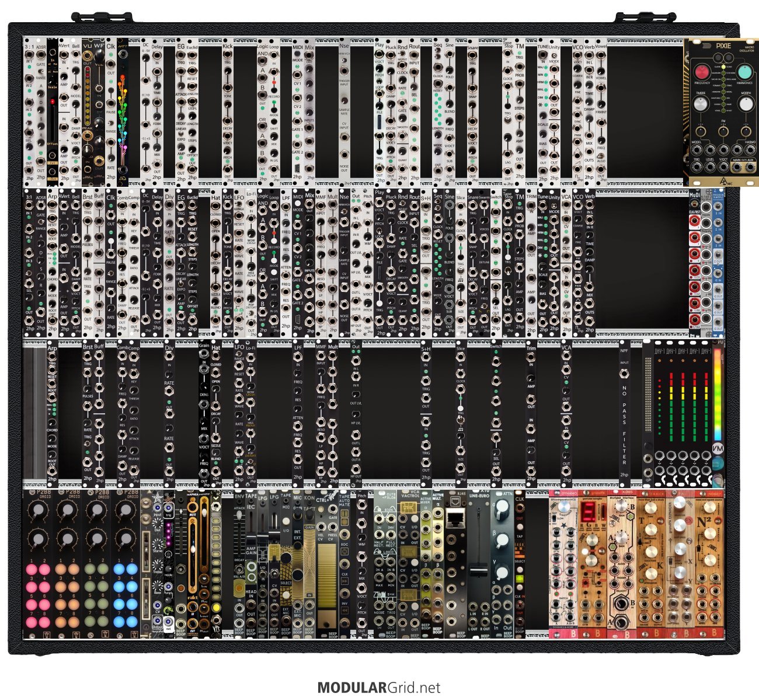
Task: Select the AUX output jack on Pixie
Action: pos(750,166)
